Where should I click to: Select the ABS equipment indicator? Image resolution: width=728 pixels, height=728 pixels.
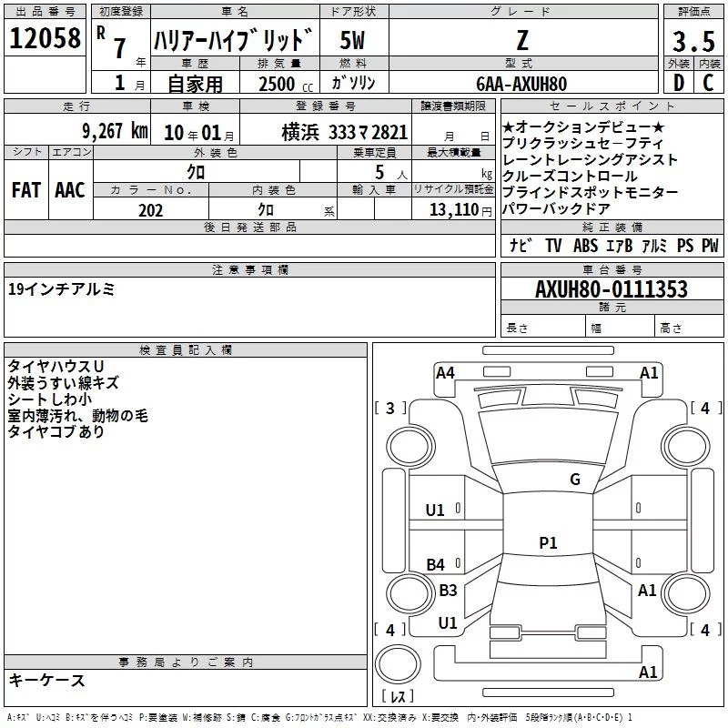click(585, 245)
